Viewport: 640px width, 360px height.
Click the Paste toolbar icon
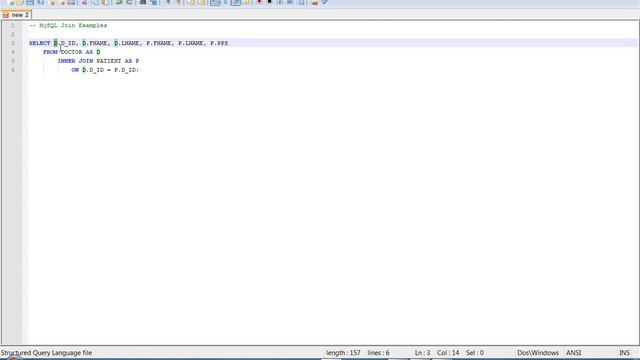click(x=105, y=2)
